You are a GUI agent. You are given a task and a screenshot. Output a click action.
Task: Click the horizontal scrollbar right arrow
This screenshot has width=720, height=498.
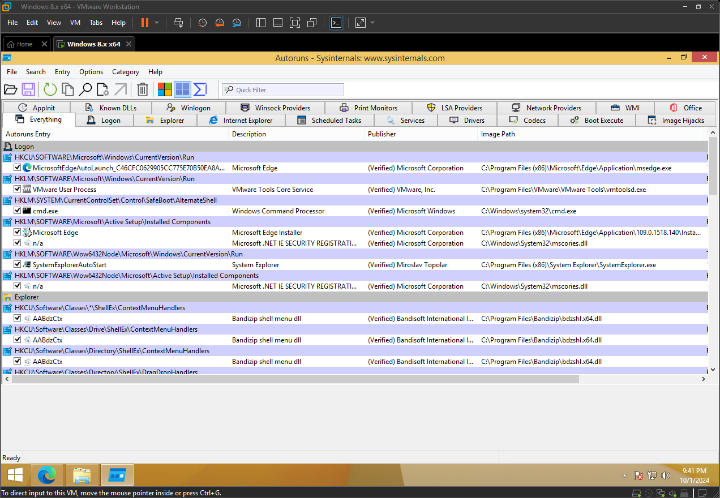pos(703,379)
